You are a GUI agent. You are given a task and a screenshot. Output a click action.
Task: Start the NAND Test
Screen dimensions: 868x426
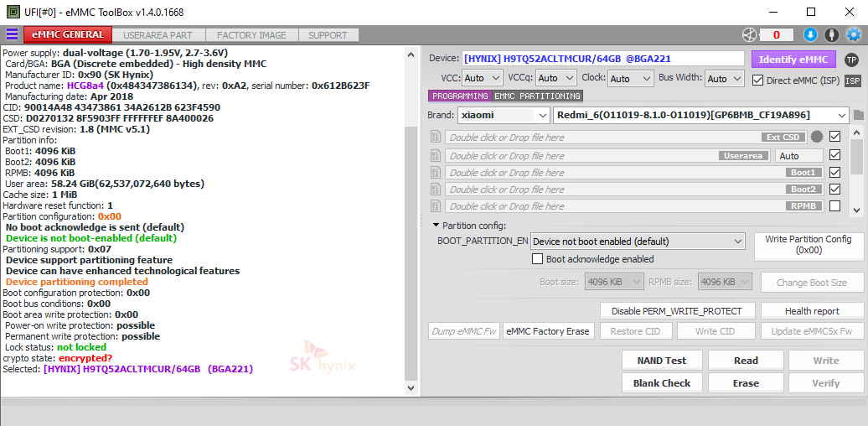point(662,361)
